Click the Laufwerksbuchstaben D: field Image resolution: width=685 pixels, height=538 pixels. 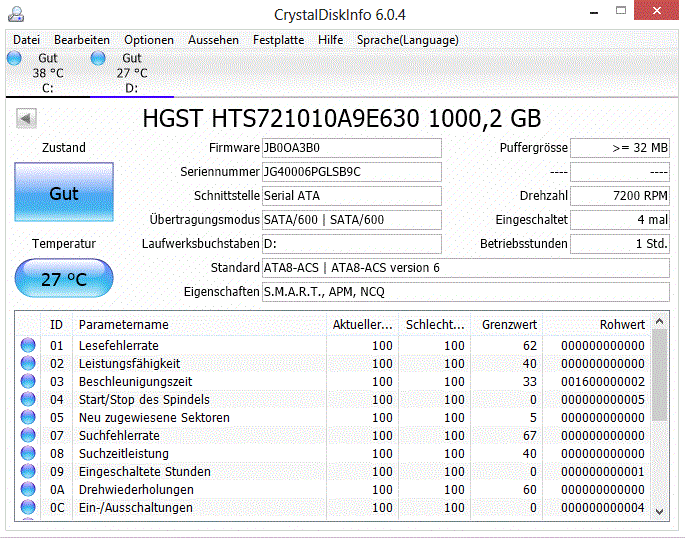(352, 244)
